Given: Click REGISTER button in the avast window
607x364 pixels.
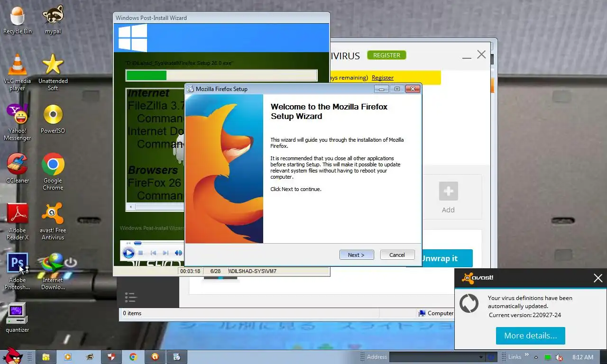Looking at the screenshot, I should [x=386, y=55].
